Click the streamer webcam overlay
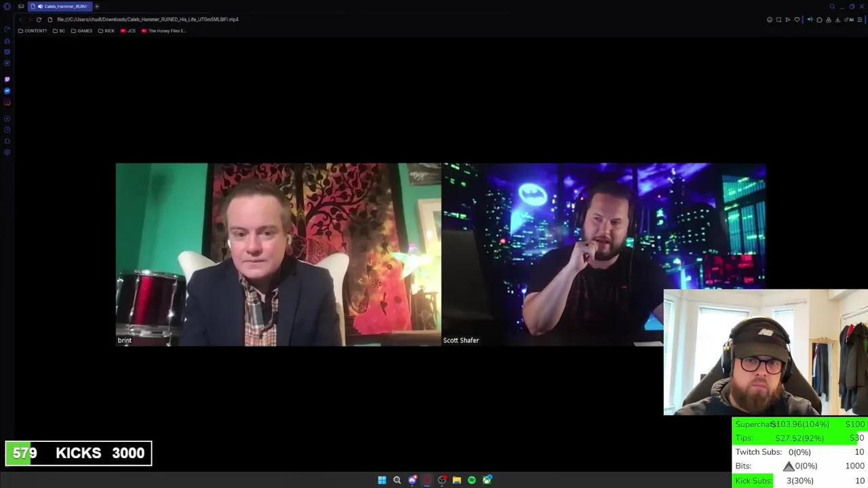This screenshot has height=488, width=868. (x=766, y=352)
